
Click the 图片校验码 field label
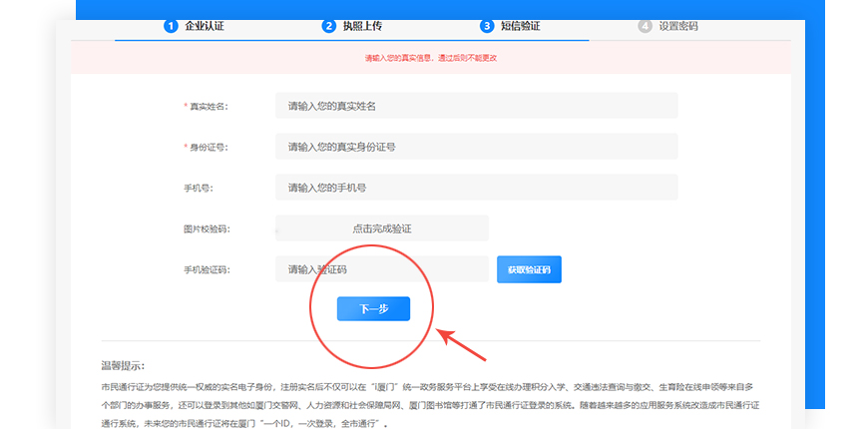[206, 229]
